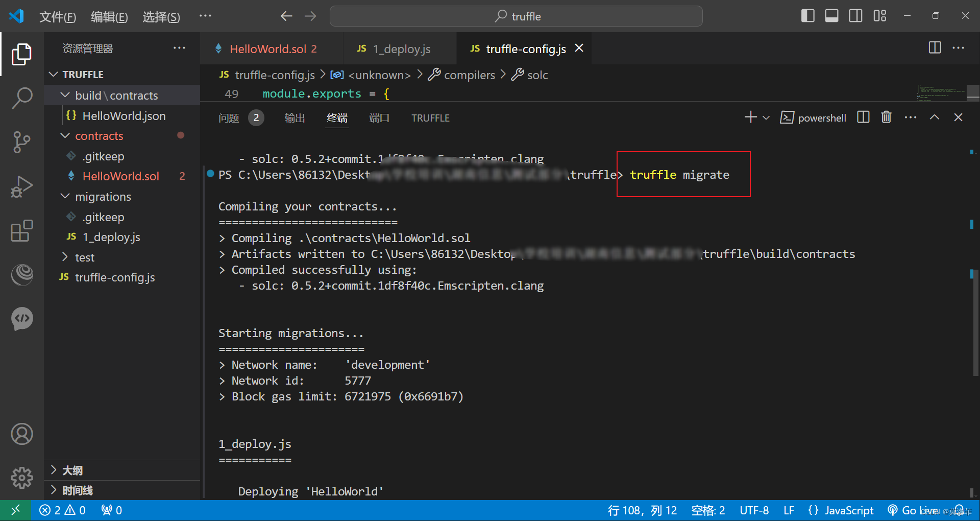The image size is (980, 521).
Task: Expand the test folder
Action: pyautogui.click(x=122, y=257)
